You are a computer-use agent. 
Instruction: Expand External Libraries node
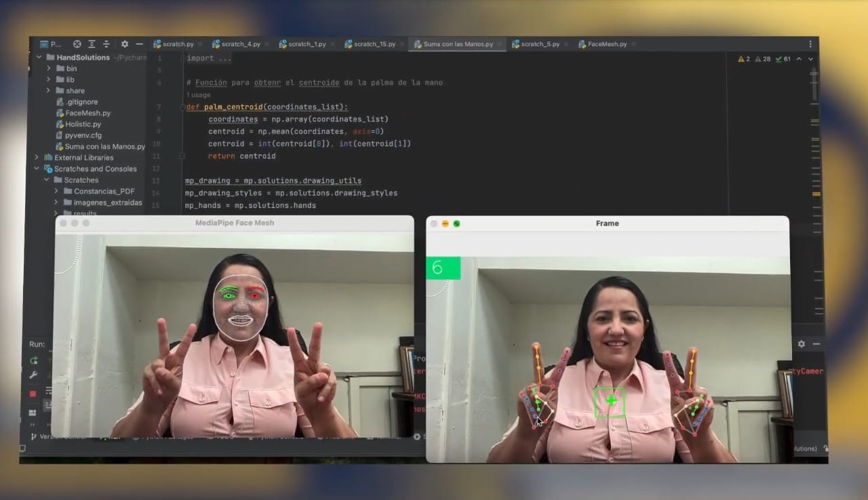[x=37, y=157]
